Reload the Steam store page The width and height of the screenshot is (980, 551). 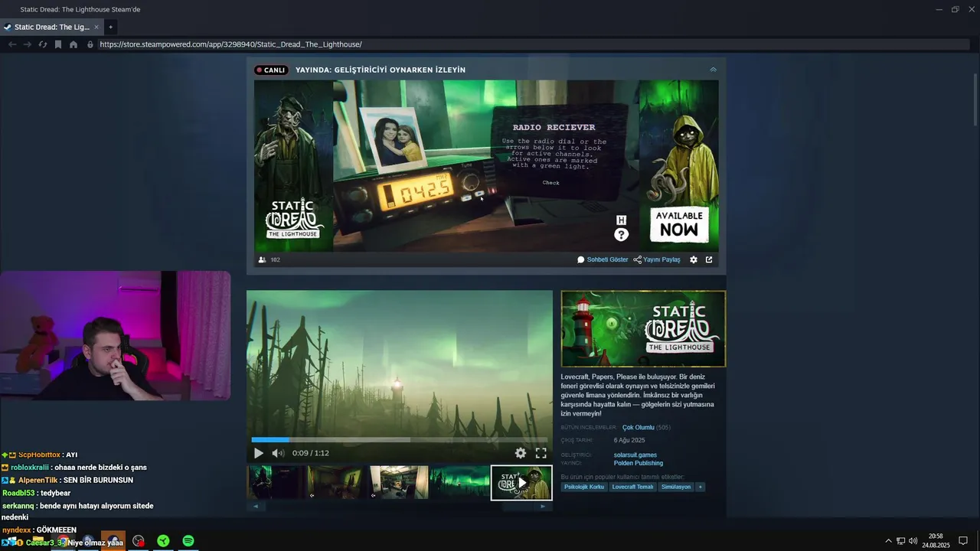point(43,44)
